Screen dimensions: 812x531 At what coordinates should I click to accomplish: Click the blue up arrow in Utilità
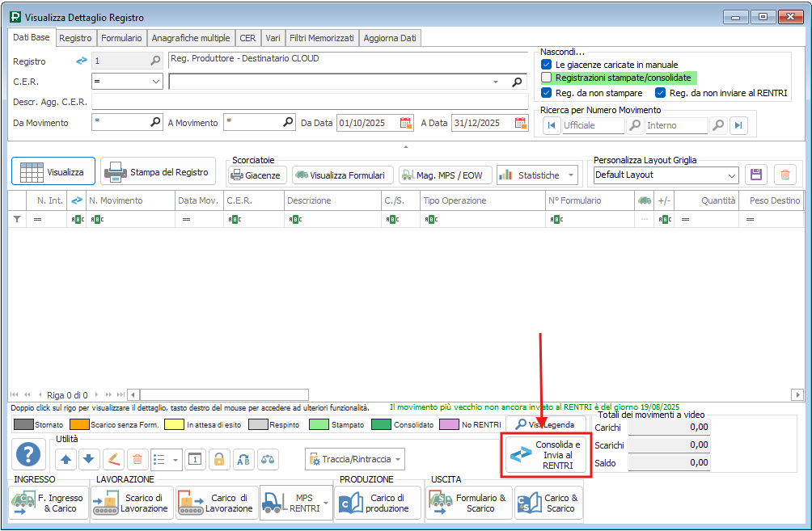click(x=66, y=459)
